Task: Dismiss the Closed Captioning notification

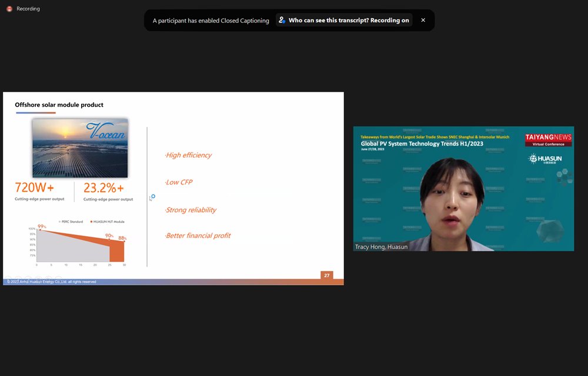Action: (423, 19)
